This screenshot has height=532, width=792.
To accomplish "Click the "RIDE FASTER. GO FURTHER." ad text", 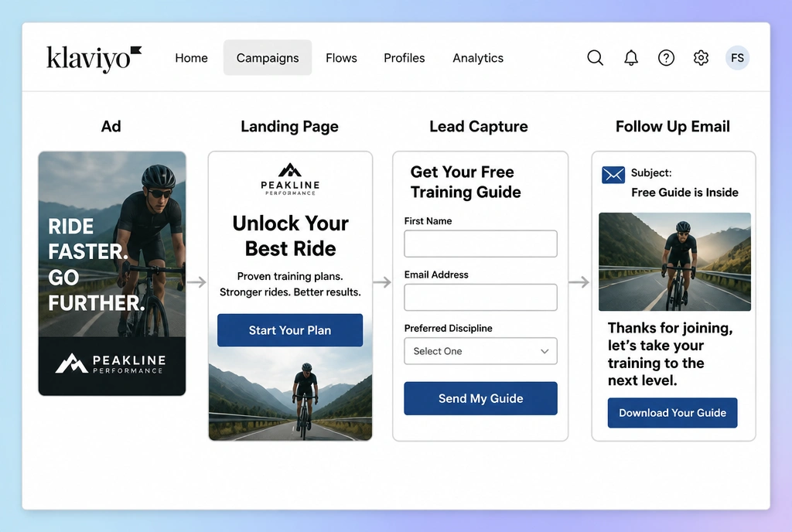I will [96, 264].
